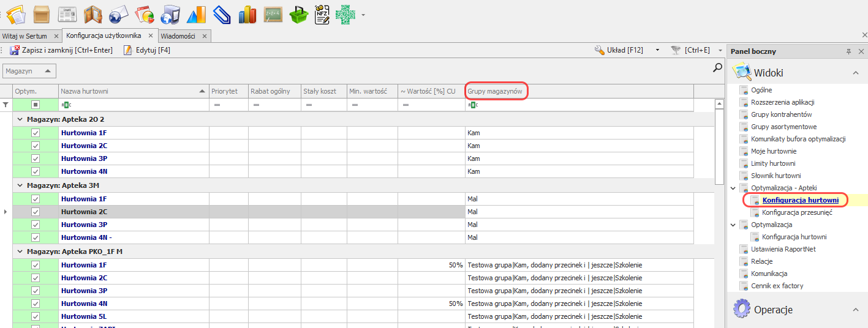
Task: Toggle checkbox for Hurtownia 4N - in Apteka 3M
Action: pos(36,237)
